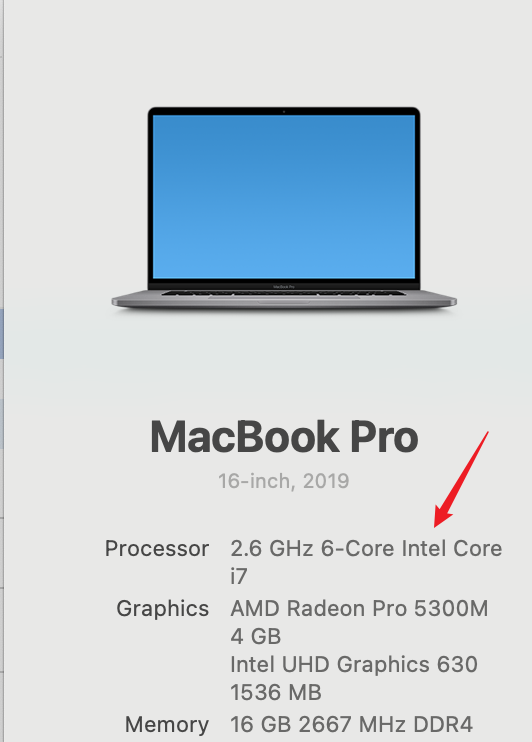Viewport: 532px width, 742px height.
Task: Click the 4 GB graphics memory value
Action: pyautogui.click(x=256, y=636)
